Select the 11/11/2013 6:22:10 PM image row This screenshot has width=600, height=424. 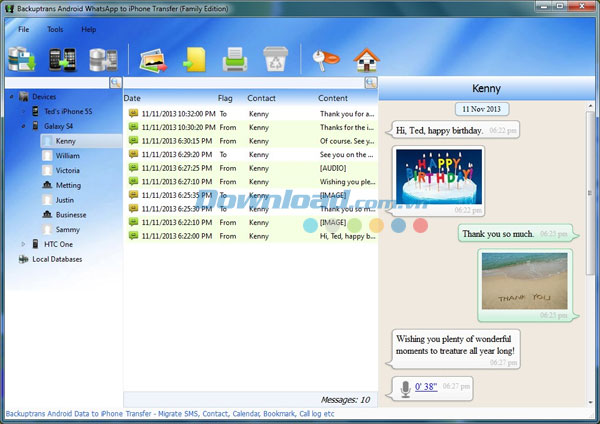pyautogui.click(x=251, y=222)
